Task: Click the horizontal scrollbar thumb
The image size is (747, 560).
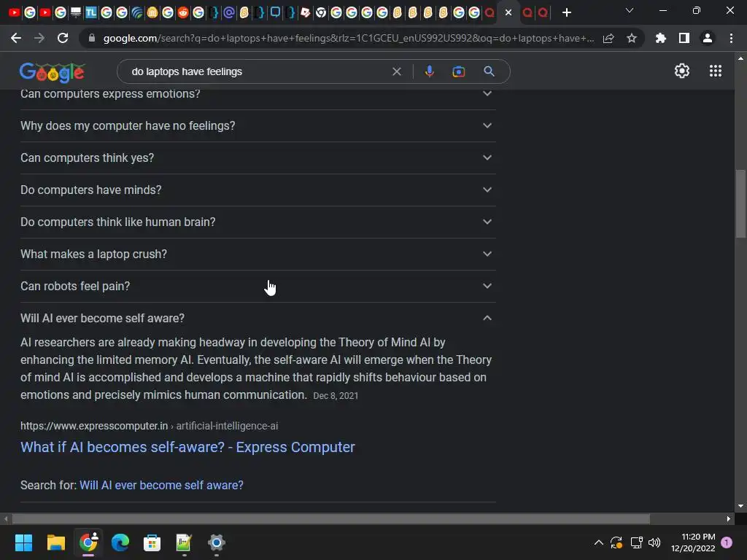Action: click(x=330, y=518)
